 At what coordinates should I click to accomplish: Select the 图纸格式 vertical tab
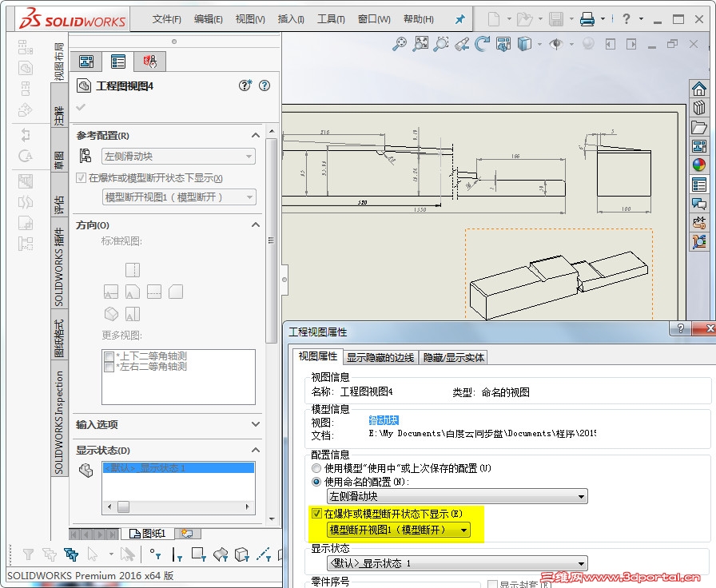[59, 338]
